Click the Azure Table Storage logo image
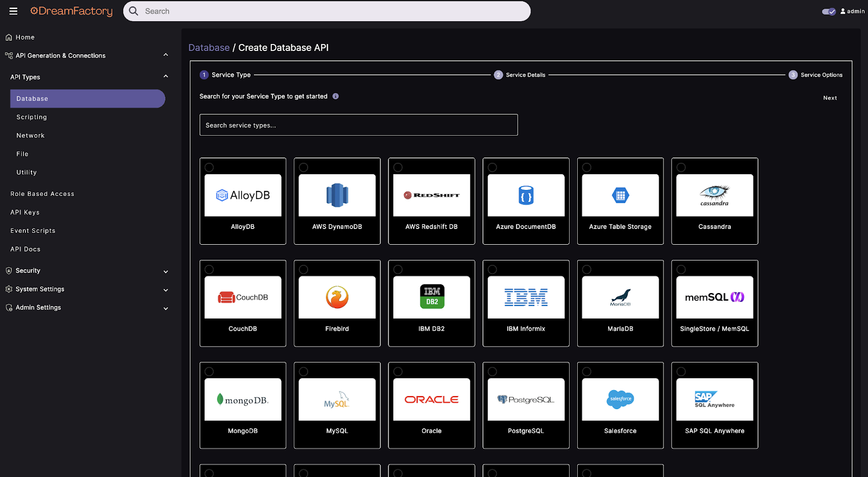 pos(621,195)
